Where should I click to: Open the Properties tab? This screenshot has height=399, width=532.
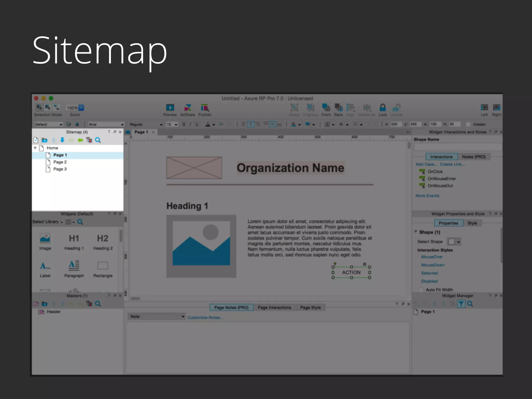coord(448,223)
